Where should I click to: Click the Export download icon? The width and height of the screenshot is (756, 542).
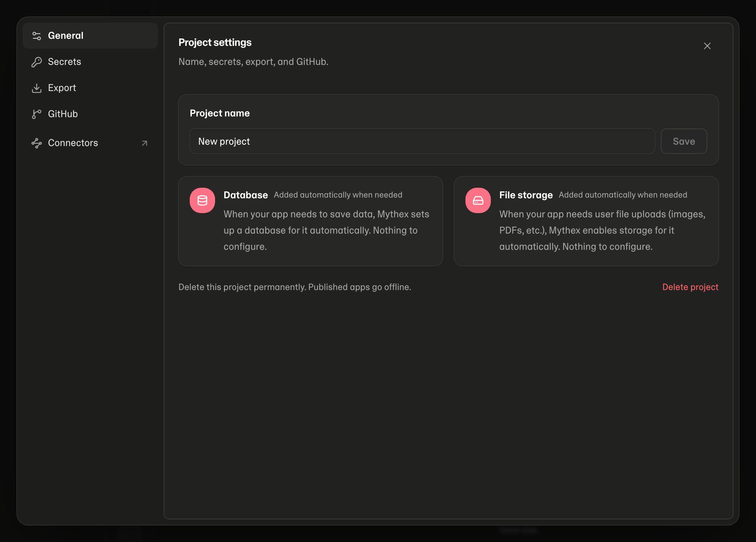coord(37,88)
